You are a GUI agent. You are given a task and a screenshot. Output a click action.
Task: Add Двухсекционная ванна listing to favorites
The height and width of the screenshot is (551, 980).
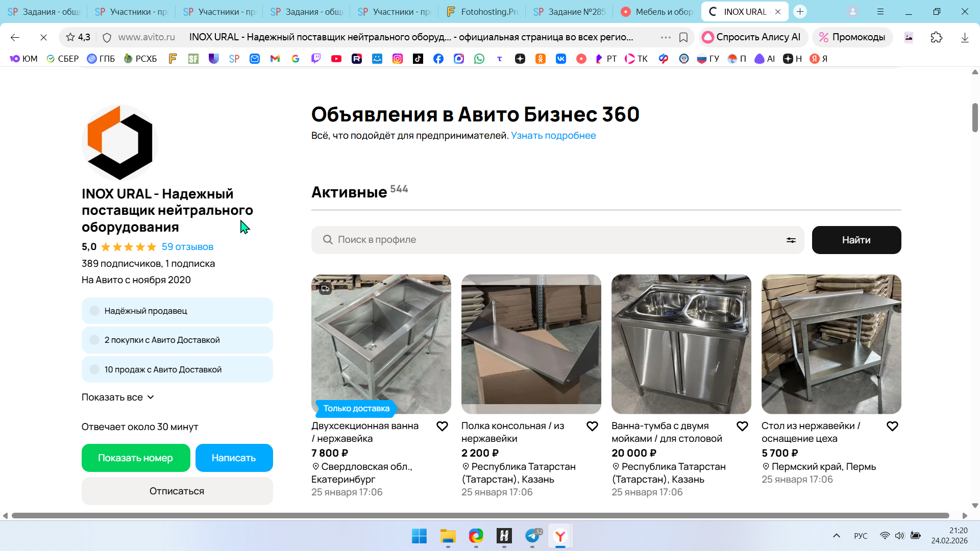[x=442, y=426]
